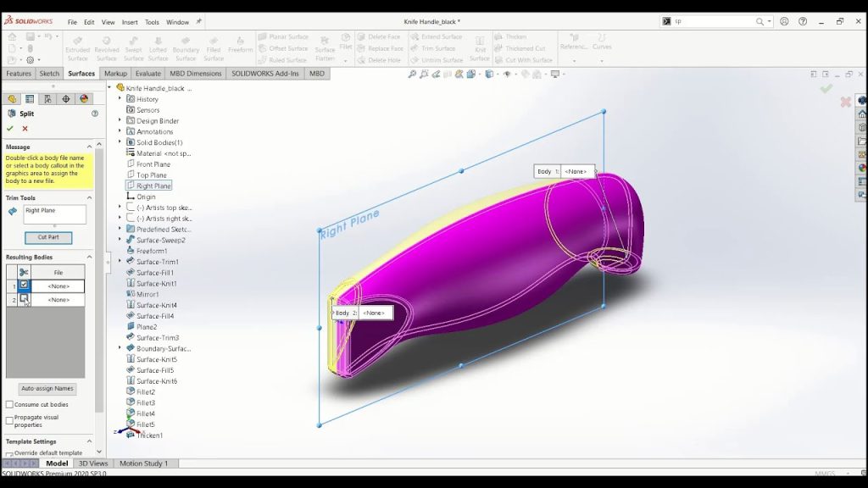Open the ConfigurationManager tab icon
The height and width of the screenshot is (488, 868).
(47, 99)
